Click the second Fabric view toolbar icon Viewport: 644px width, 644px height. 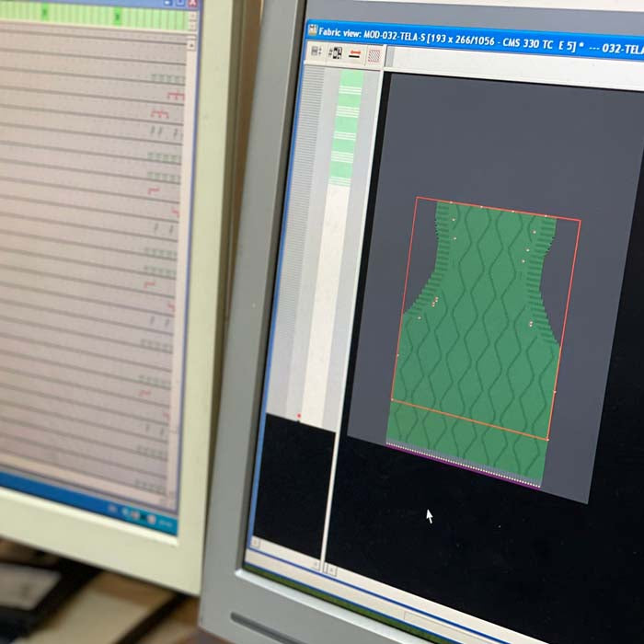[334, 53]
